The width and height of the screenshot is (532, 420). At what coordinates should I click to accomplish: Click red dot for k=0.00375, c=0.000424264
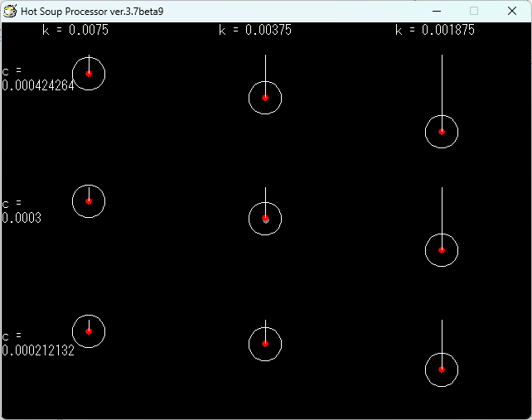tap(265, 98)
